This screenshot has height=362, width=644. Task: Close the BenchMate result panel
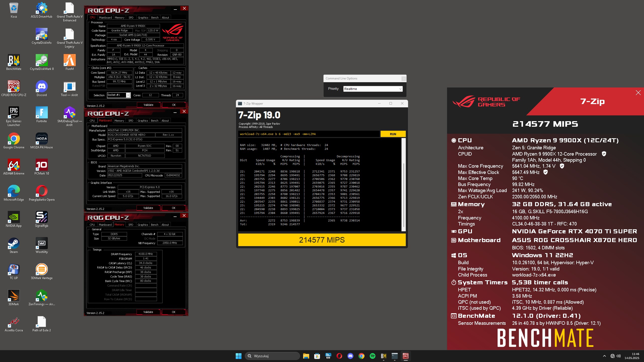pos(638,93)
